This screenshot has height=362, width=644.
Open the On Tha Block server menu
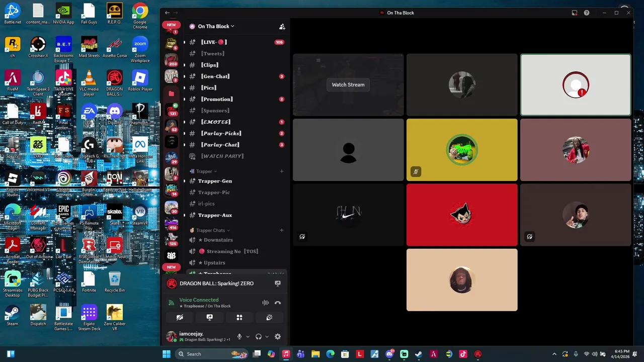click(x=216, y=26)
